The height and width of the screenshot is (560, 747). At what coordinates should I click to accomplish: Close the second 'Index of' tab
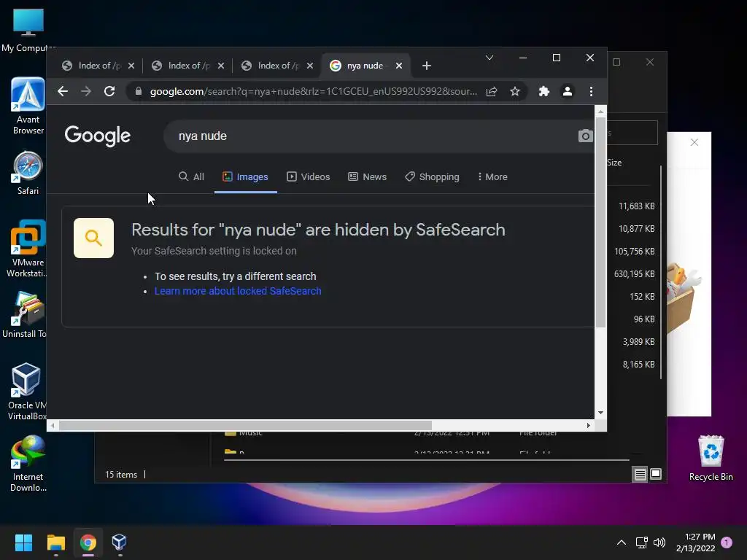pos(220,66)
